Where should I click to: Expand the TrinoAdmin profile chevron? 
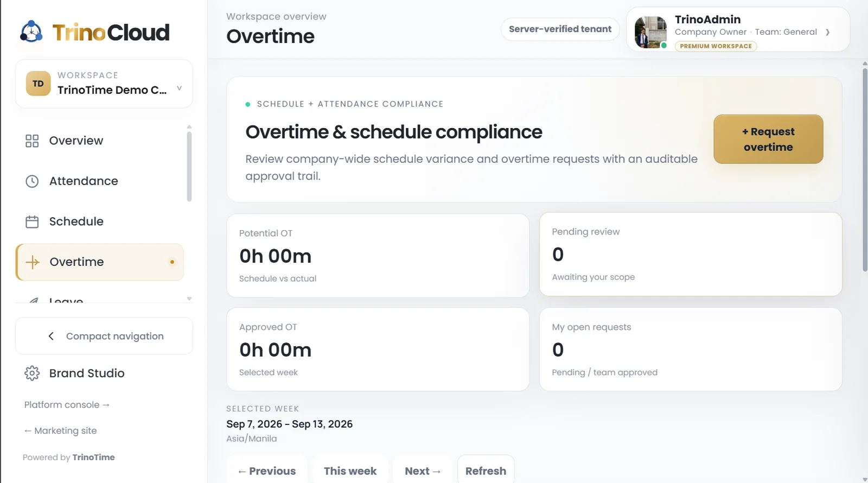point(827,32)
